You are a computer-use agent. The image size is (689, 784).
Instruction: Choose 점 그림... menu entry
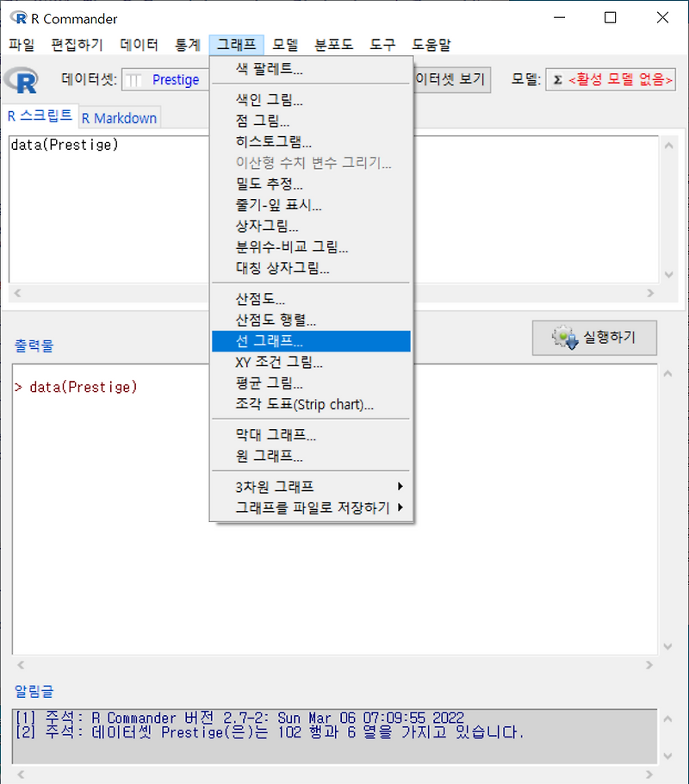(x=311, y=121)
